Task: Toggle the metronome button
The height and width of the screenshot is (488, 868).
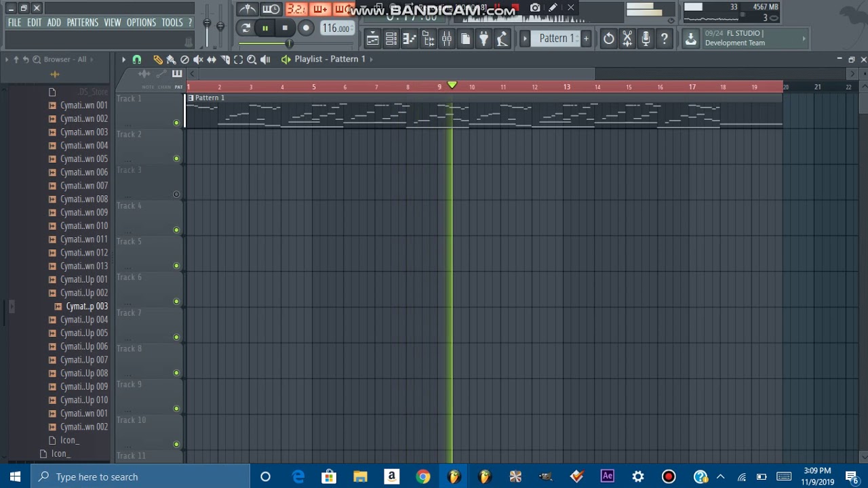Action: pos(248,9)
